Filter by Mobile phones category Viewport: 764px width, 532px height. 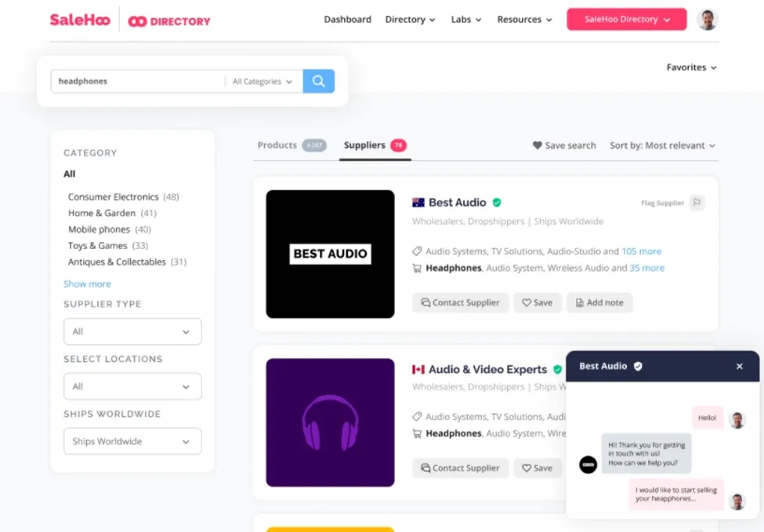pyautogui.click(x=109, y=230)
